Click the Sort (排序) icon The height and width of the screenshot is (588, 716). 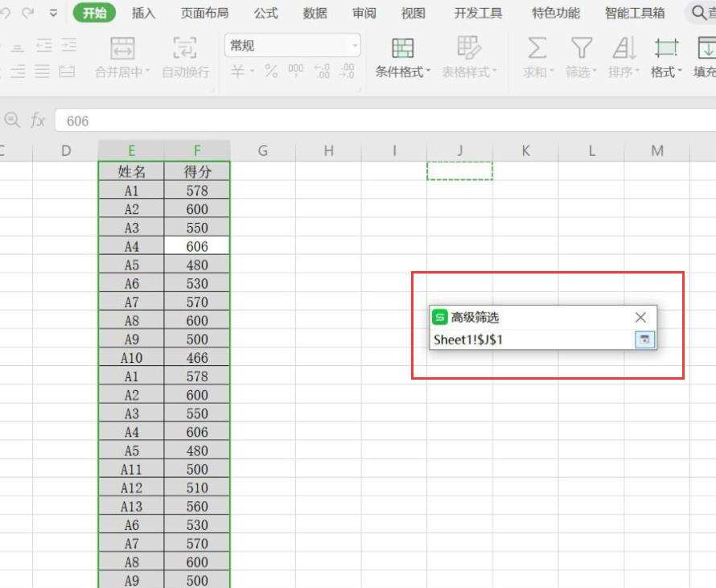[x=623, y=47]
